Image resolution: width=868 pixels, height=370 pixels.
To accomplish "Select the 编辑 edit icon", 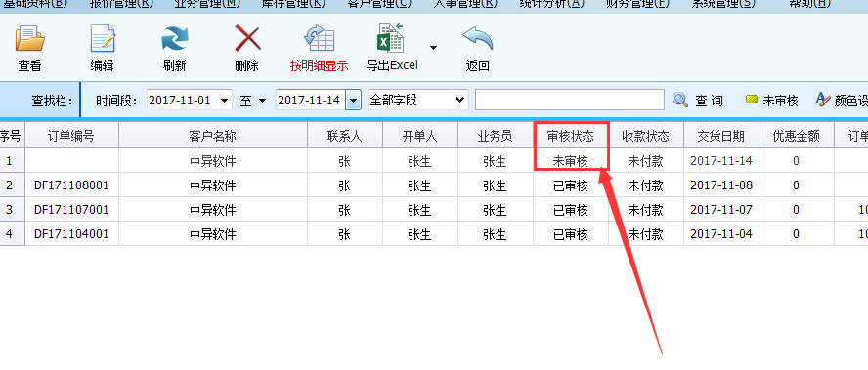I will point(103,39).
